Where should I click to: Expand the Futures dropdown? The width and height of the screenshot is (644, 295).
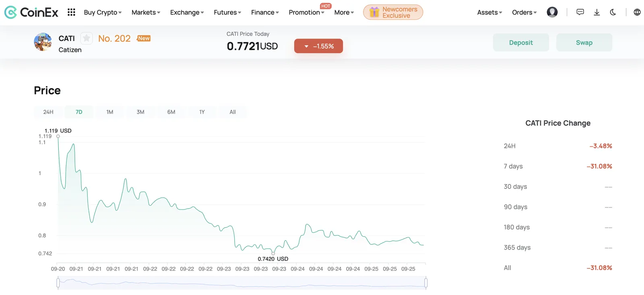[x=227, y=12]
